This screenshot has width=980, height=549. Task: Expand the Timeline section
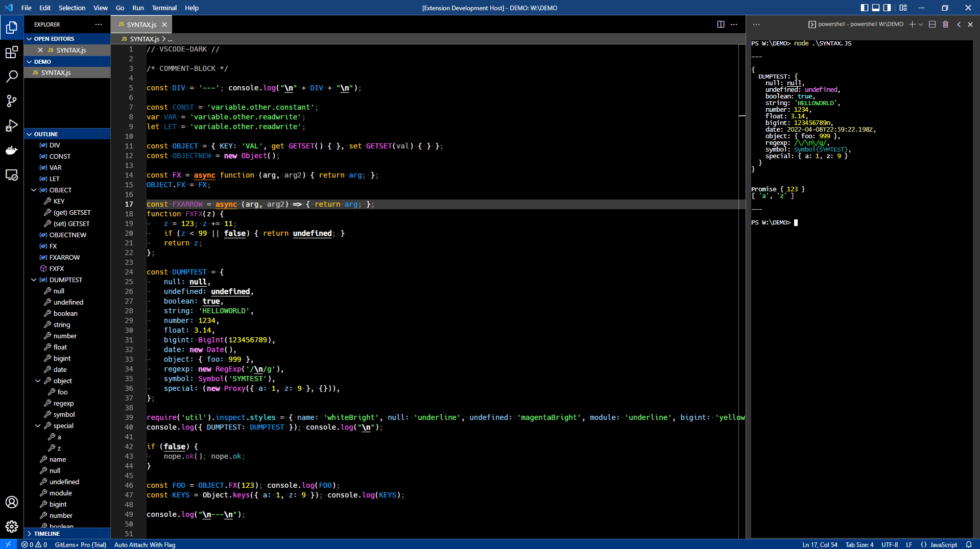click(67, 534)
